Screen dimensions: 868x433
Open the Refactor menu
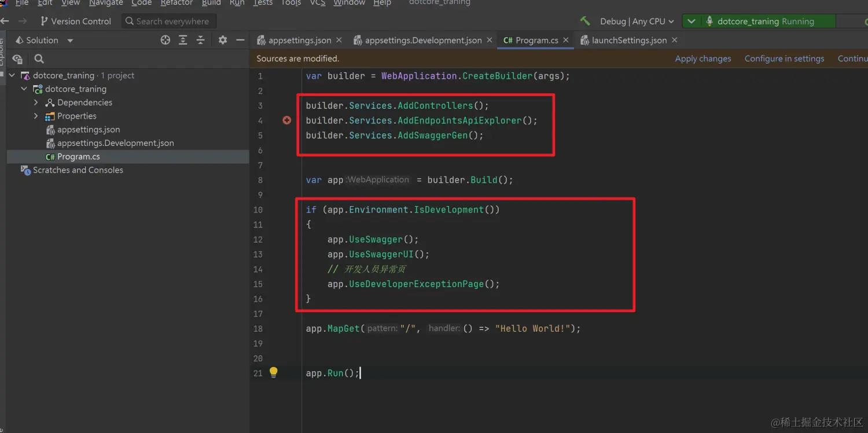(x=176, y=2)
